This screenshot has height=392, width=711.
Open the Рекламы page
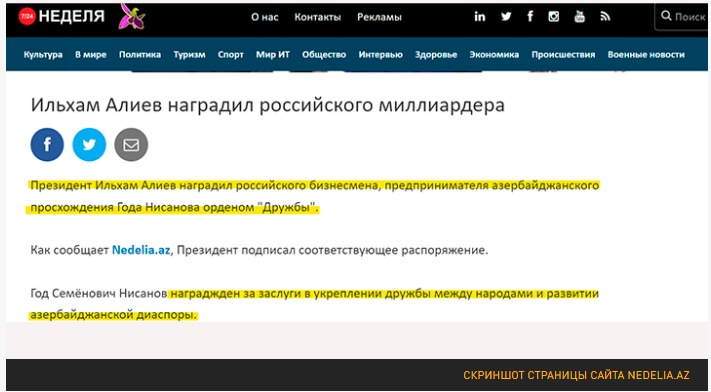[x=379, y=17]
